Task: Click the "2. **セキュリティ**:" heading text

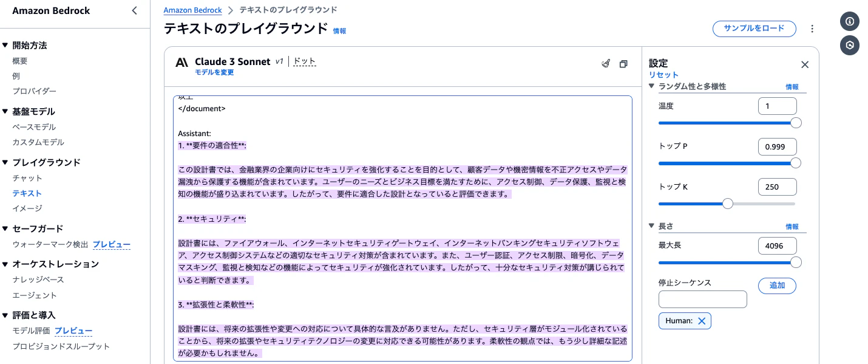Action: click(212, 219)
